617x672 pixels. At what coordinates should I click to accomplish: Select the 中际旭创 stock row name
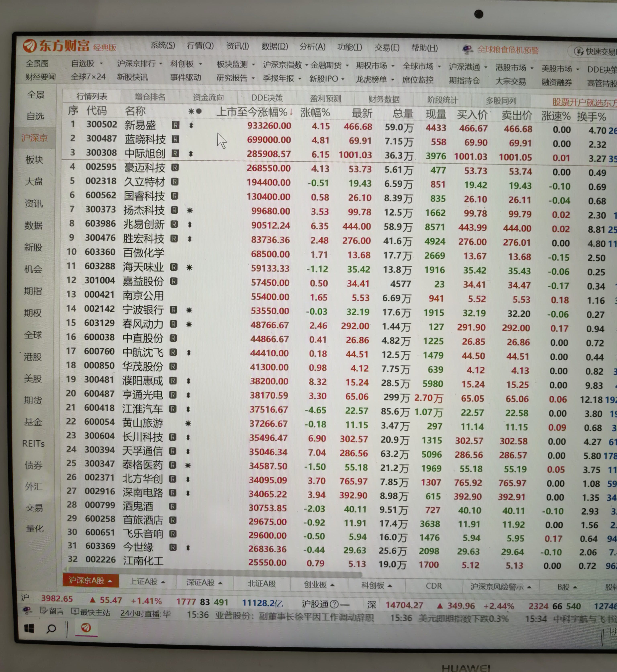coord(145,153)
